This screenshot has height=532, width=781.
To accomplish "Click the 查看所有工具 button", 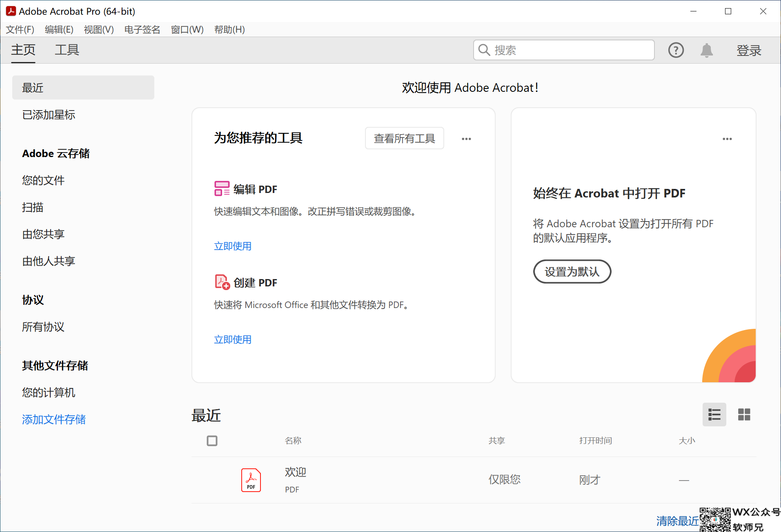I will [x=405, y=138].
